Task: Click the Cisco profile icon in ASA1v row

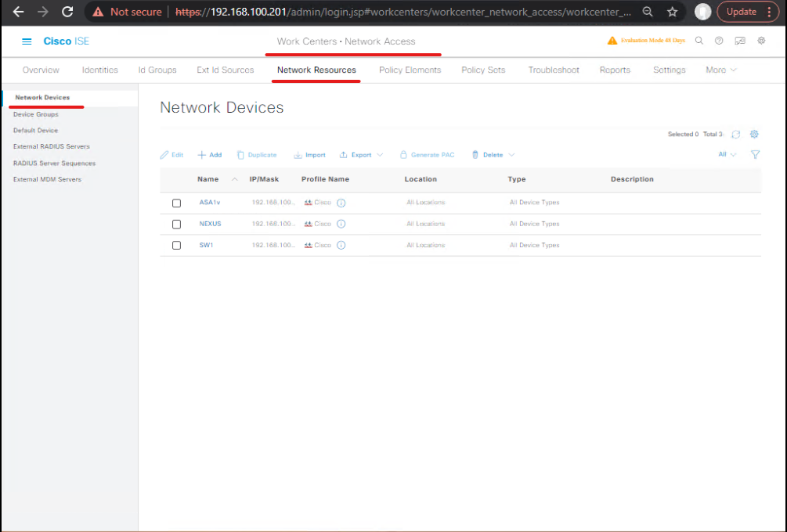Action: tap(309, 203)
